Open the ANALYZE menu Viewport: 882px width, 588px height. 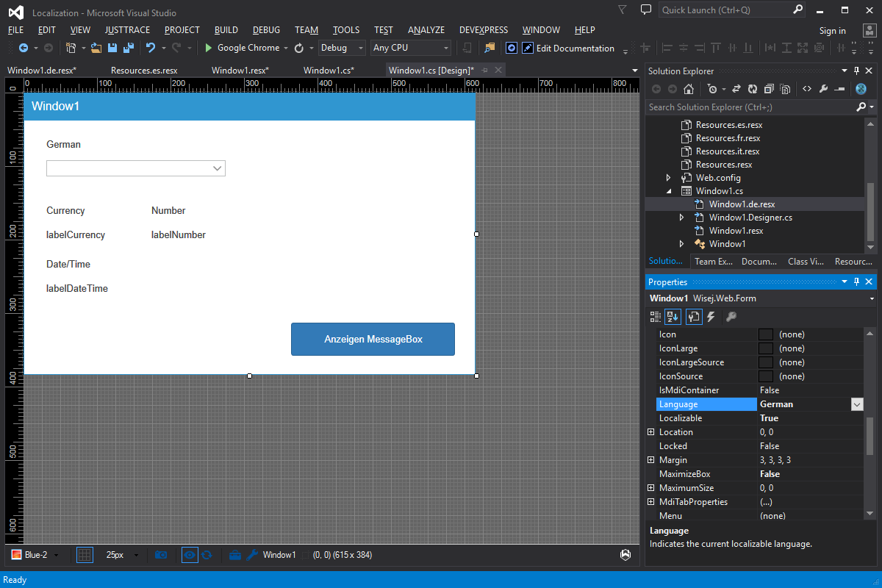click(426, 30)
